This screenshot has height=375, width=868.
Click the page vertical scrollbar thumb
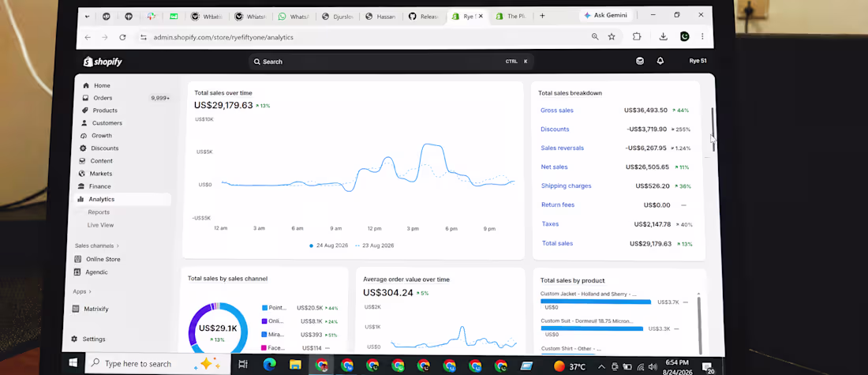(x=713, y=129)
